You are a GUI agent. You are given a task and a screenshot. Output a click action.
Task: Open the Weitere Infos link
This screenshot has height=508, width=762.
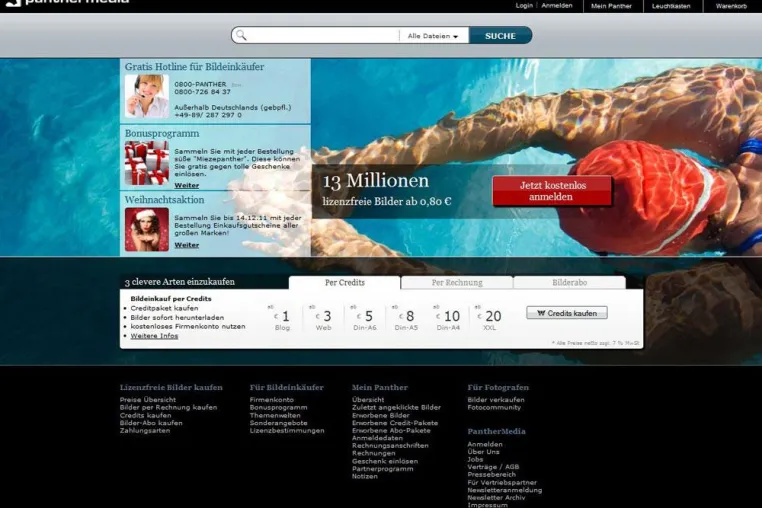pyautogui.click(x=154, y=336)
